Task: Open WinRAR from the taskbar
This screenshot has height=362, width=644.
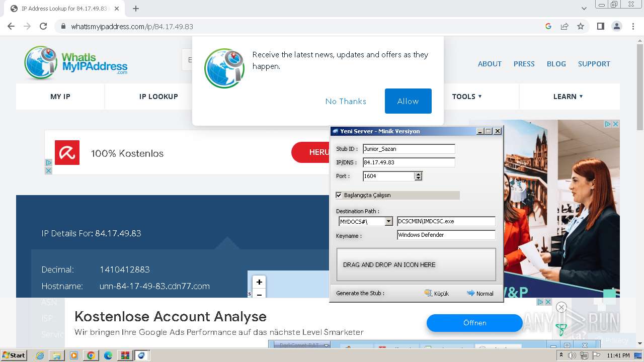Action: (125, 355)
